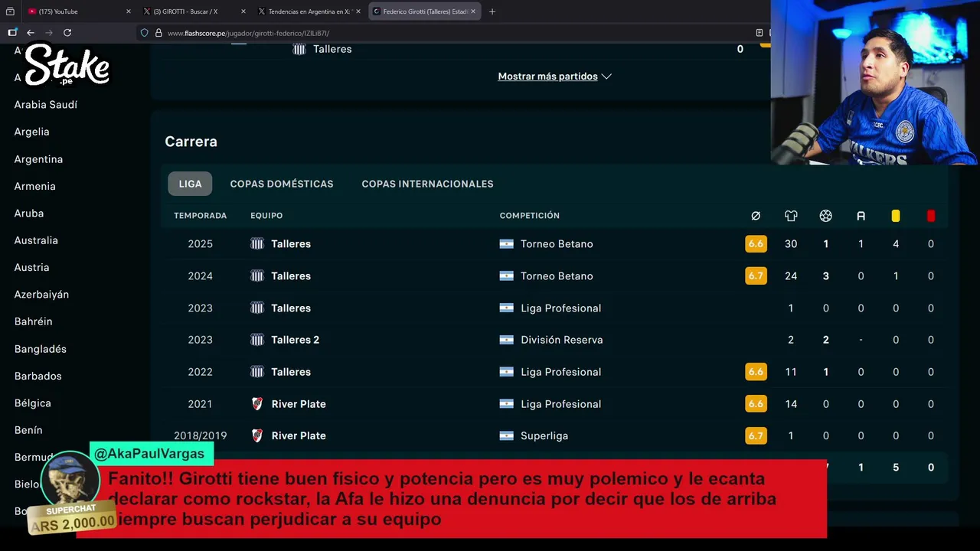Reload the page with the refresh icon
The width and height of the screenshot is (980, 551).
click(67, 33)
